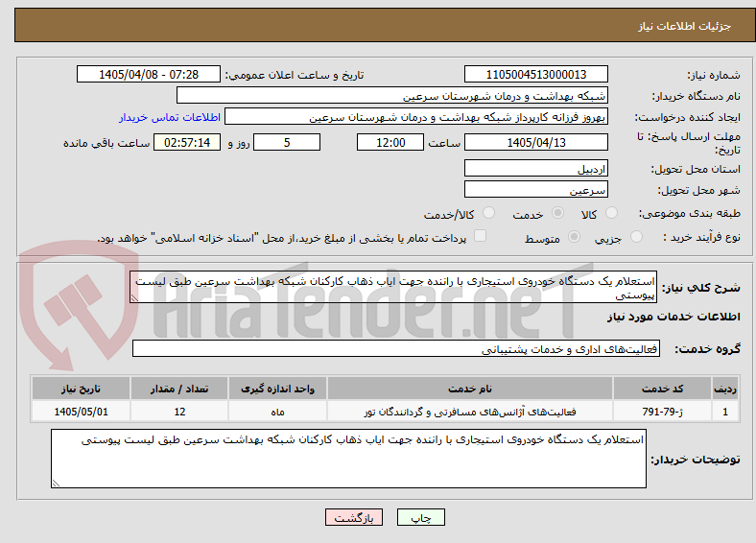Click the واحد اندازه گیری column header
The image size is (756, 543).
(277, 389)
